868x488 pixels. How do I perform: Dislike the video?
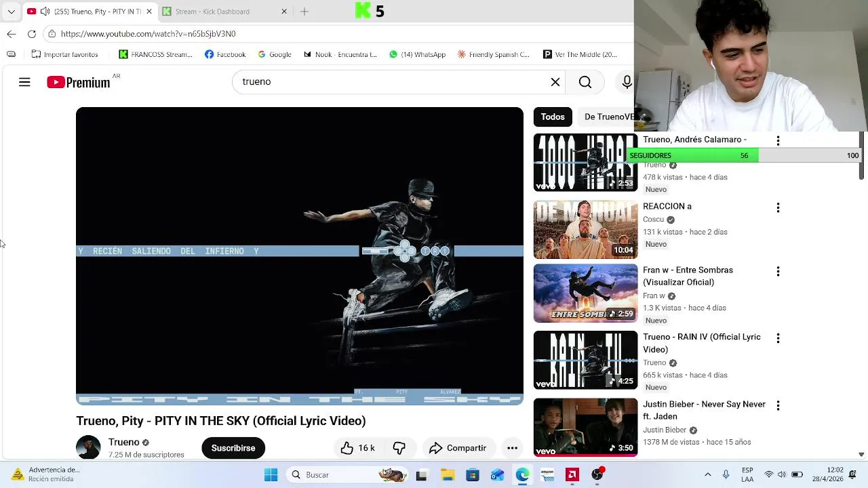click(x=399, y=448)
